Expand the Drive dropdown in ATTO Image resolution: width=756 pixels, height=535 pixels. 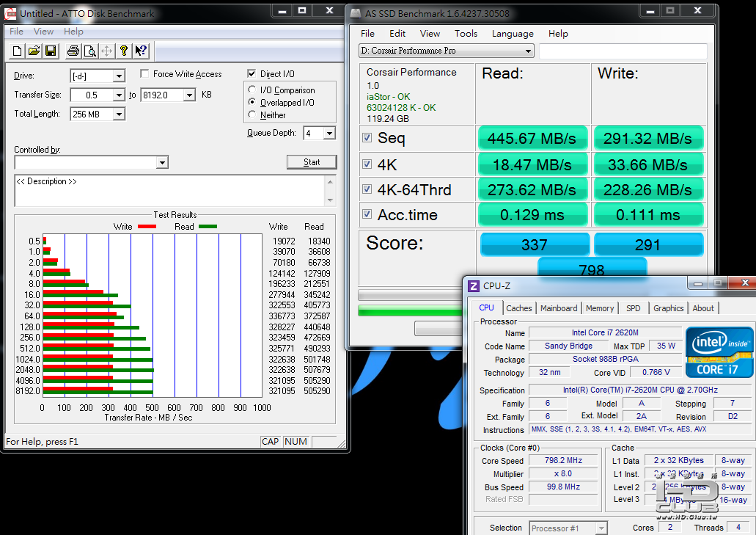pos(119,76)
